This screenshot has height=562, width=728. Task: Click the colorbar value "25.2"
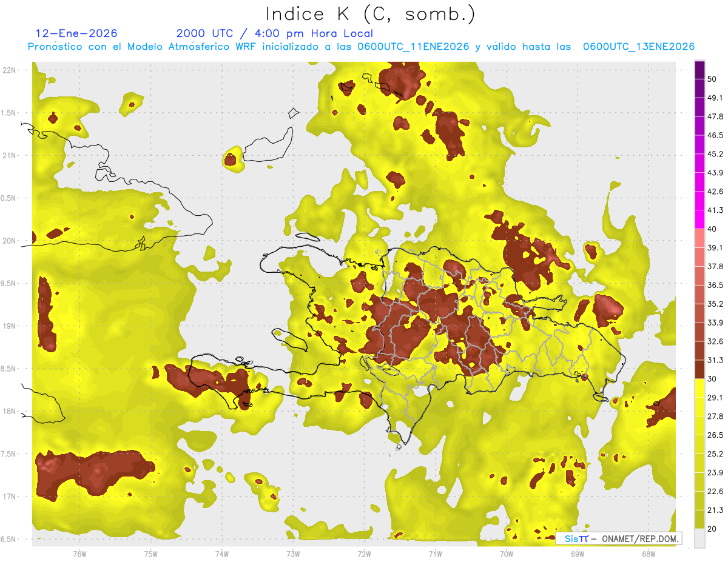(715, 454)
